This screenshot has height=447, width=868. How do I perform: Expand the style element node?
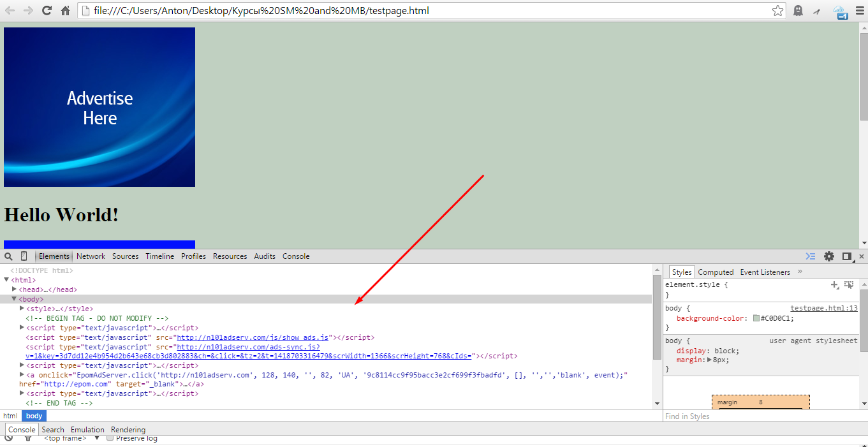22,308
